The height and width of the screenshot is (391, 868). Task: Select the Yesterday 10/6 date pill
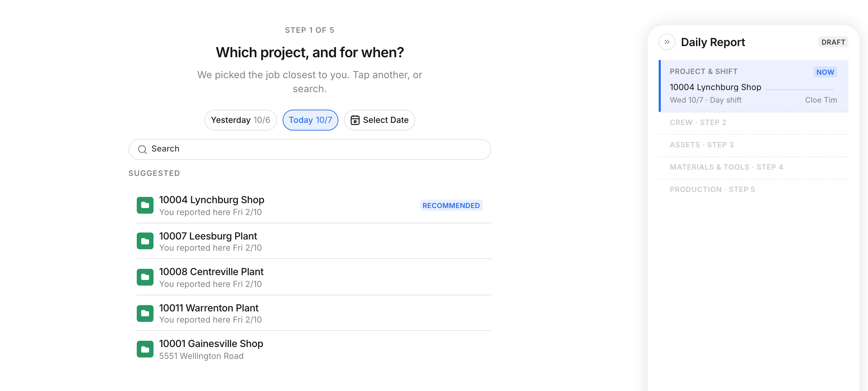pos(241,120)
